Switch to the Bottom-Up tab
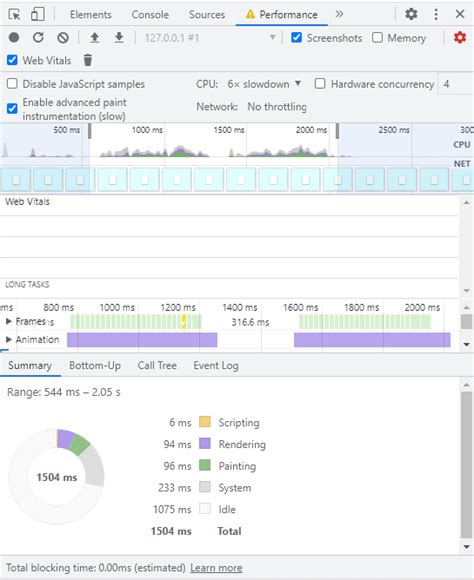Viewport: 474px width, 580px height. (95, 365)
